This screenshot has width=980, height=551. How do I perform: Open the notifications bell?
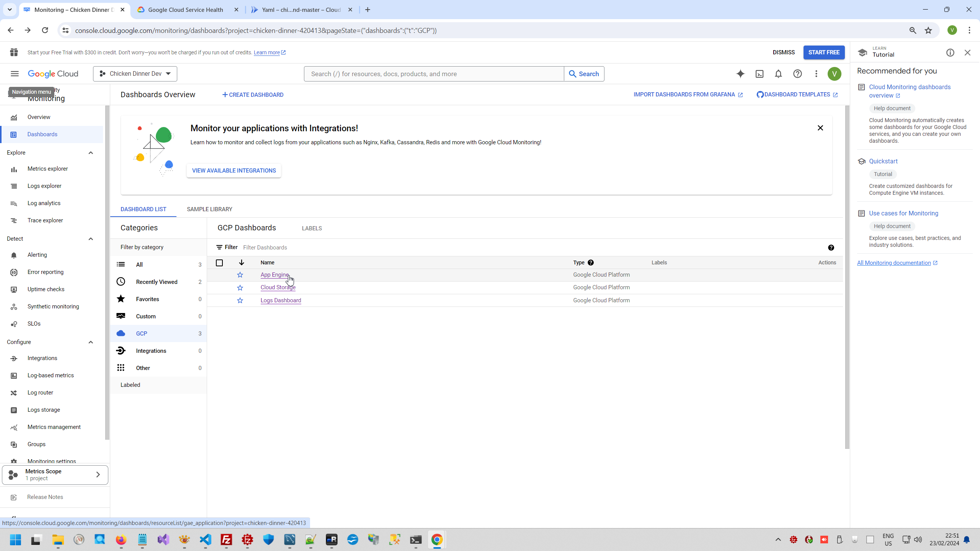778,74
